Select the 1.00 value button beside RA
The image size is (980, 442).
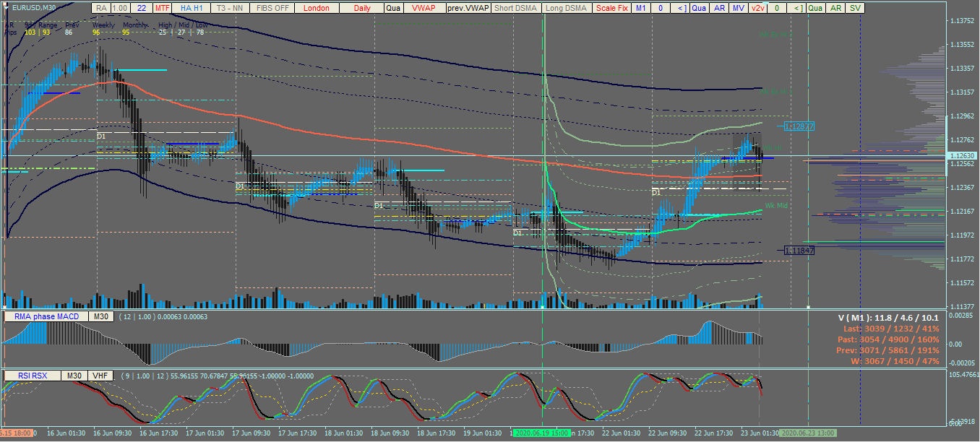121,8
